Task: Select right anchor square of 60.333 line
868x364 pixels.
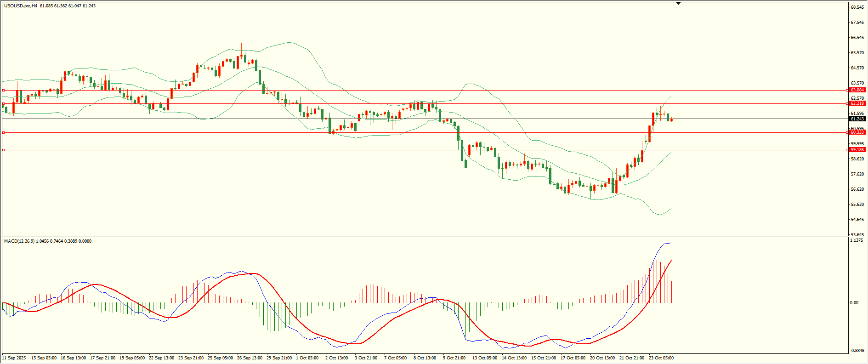Action: tap(847, 132)
